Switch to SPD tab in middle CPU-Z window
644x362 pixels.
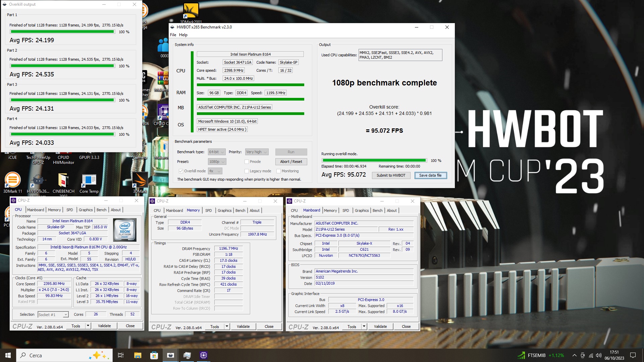click(x=208, y=210)
